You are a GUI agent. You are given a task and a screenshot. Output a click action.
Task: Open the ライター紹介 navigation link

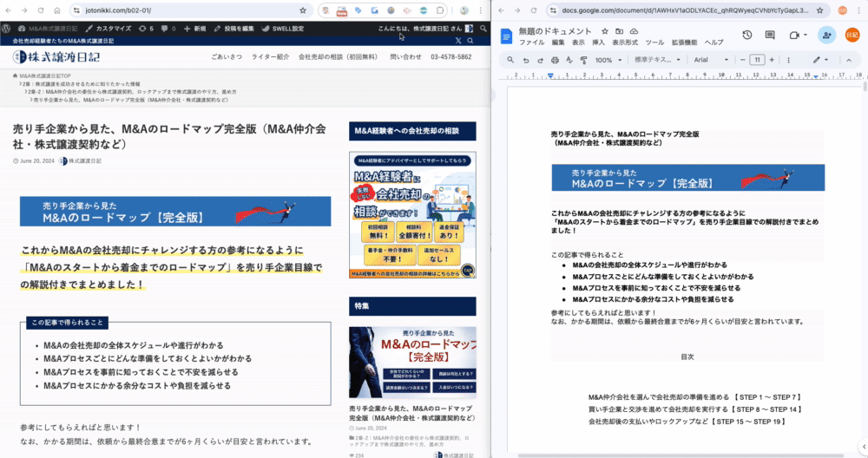pos(270,56)
